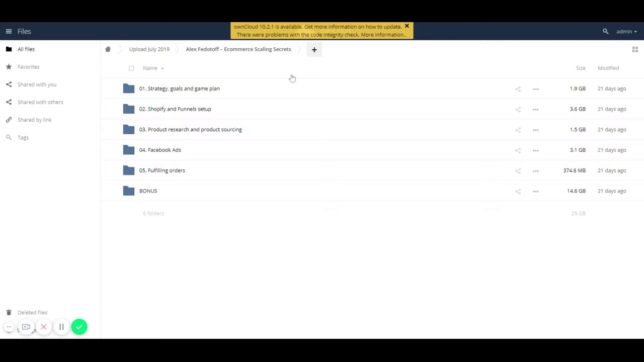Cancel recording with red X button

pyautogui.click(x=44, y=327)
